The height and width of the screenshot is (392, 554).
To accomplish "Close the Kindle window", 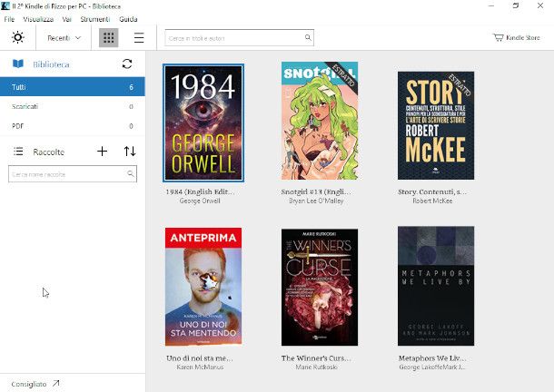I will click(x=540, y=5).
